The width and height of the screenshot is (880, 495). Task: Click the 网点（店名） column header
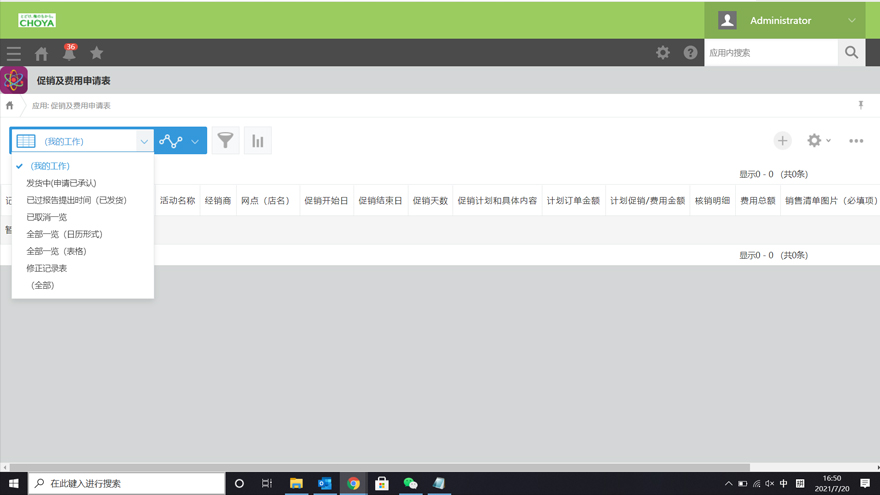point(267,200)
